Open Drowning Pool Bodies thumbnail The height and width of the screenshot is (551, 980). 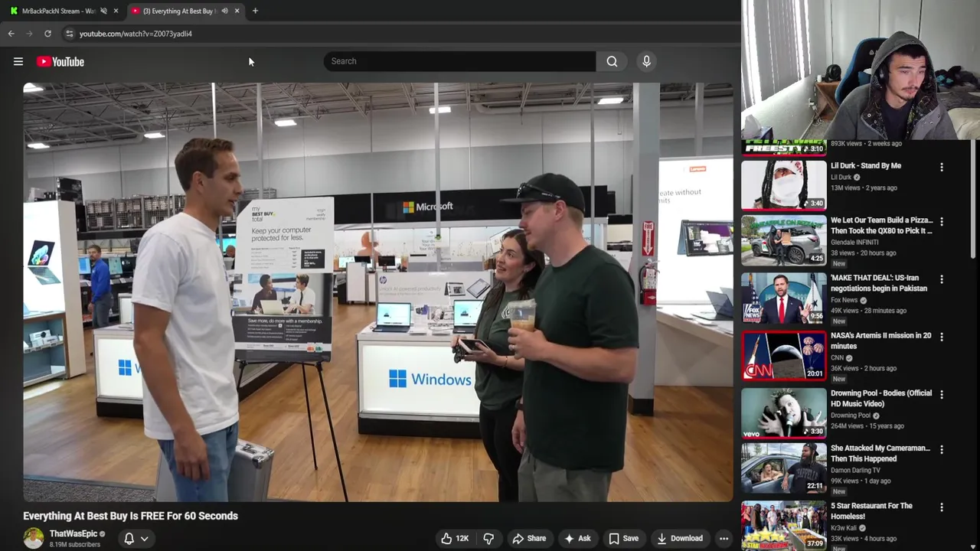click(x=784, y=412)
